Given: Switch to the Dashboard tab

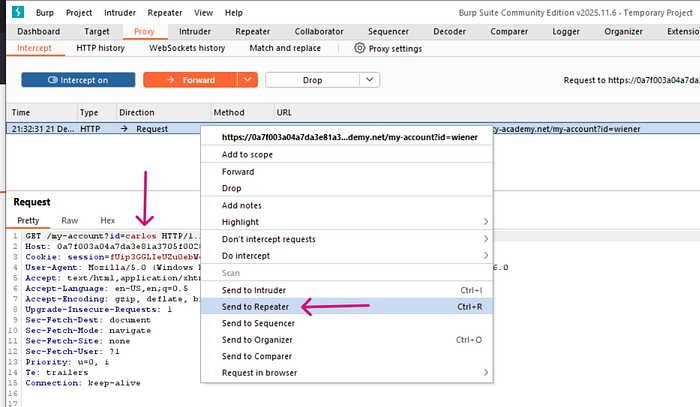Looking at the screenshot, I should (x=38, y=32).
